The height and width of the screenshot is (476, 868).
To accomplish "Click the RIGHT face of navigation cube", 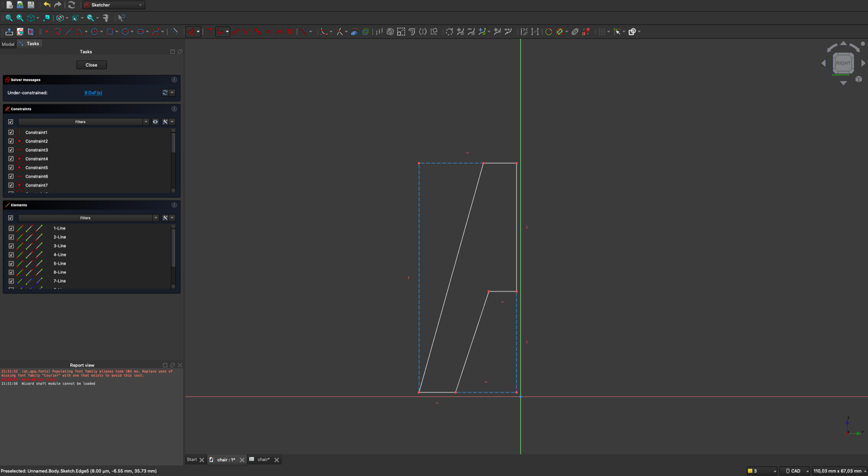I will pos(843,63).
